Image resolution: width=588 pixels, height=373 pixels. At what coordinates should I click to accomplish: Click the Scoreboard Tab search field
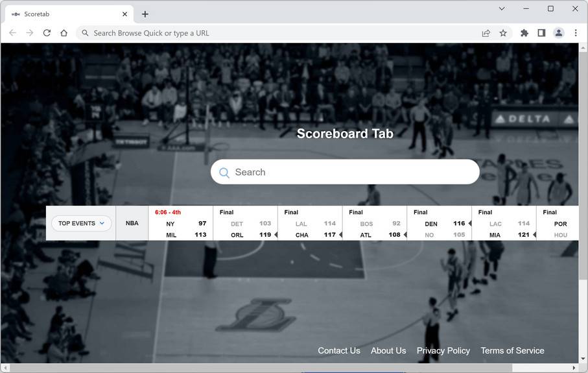[x=345, y=172]
